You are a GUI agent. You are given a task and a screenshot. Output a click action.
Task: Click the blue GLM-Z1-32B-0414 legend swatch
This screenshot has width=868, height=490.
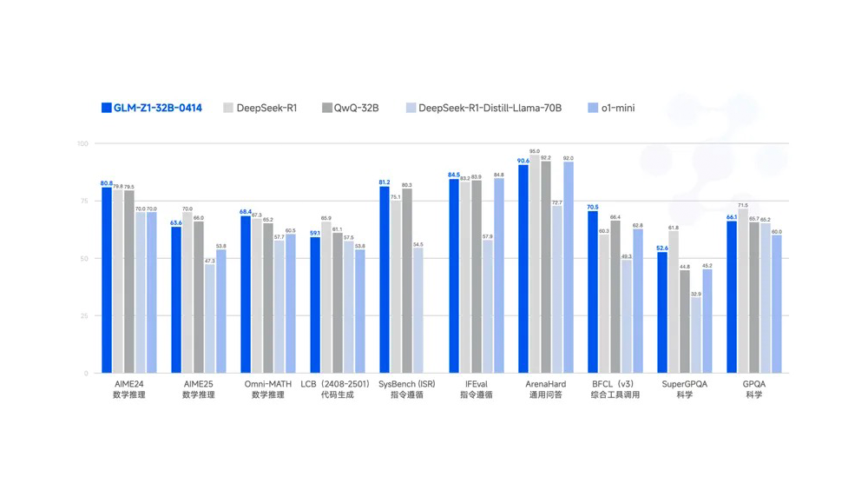tap(106, 108)
